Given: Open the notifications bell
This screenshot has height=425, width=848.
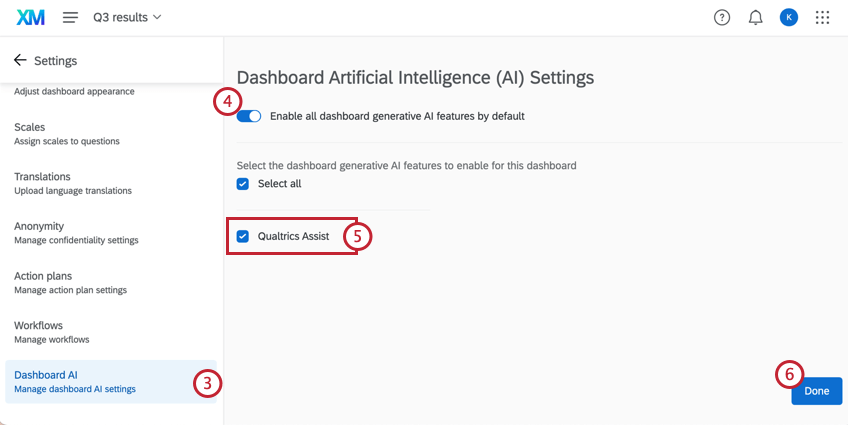Looking at the screenshot, I should point(755,18).
